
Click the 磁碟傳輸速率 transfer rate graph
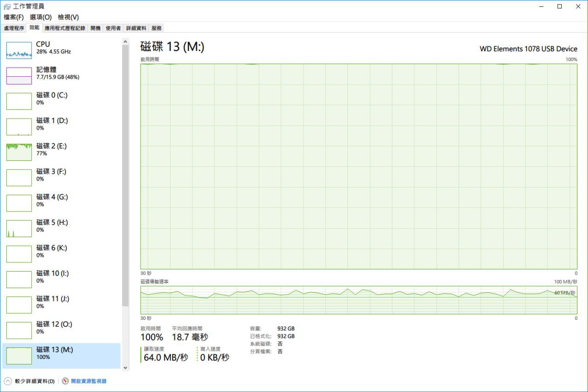[359, 300]
